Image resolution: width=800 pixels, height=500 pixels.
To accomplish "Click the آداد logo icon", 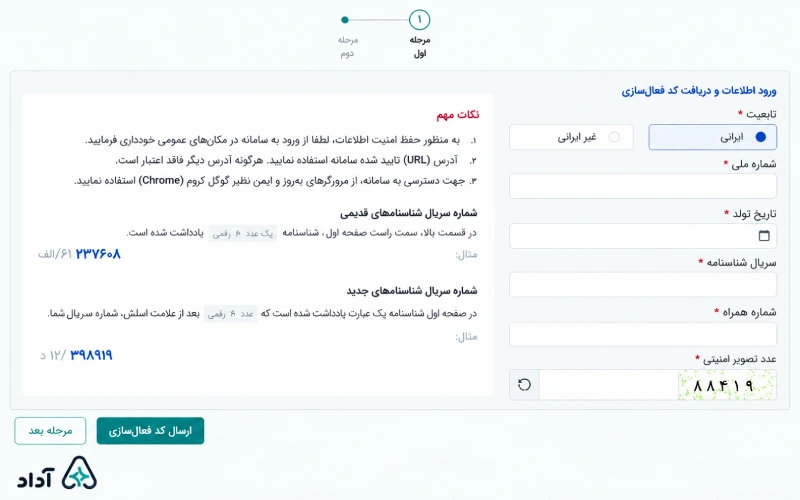I will click(79, 473).
